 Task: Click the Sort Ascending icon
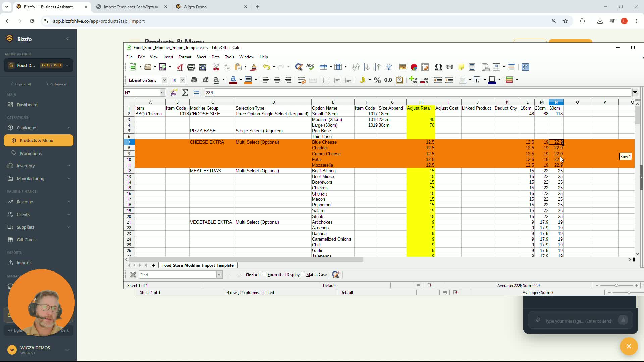click(367, 67)
